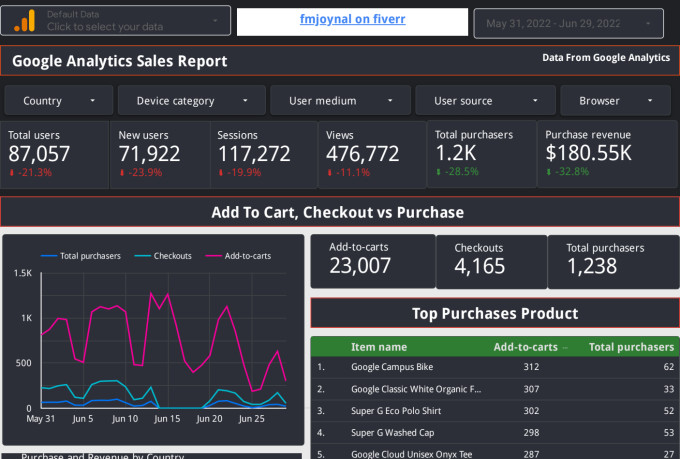Viewport: 680px width, 459px height.
Task: Click the Item name column header
Action: (x=378, y=347)
